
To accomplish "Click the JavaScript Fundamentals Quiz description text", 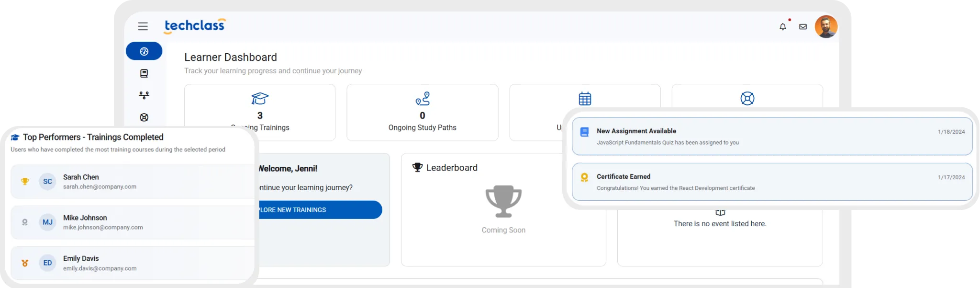I will pyautogui.click(x=668, y=142).
